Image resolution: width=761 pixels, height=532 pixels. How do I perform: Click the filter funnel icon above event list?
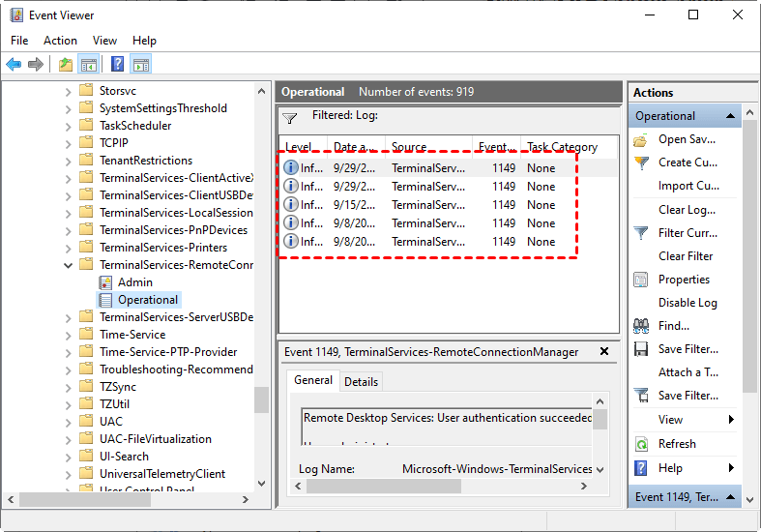[289, 118]
